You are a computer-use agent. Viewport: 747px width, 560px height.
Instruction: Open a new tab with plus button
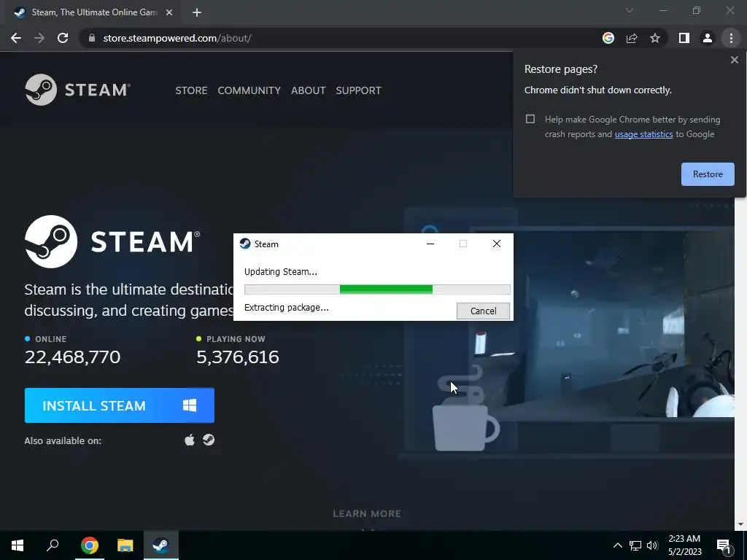click(197, 12)
